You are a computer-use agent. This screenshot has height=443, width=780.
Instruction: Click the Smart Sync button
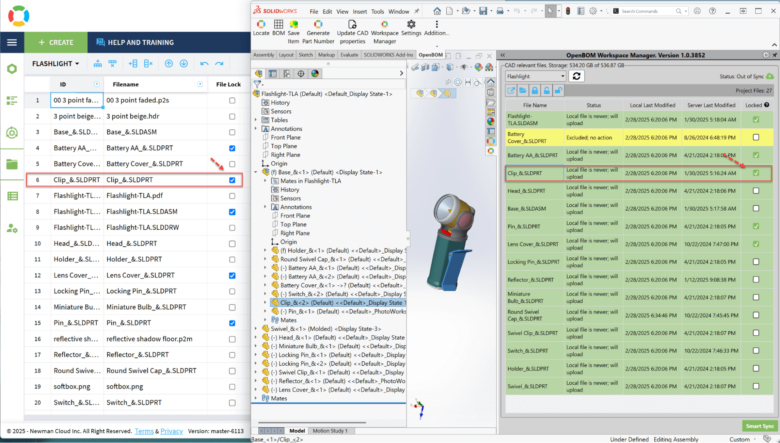[759, 426]
